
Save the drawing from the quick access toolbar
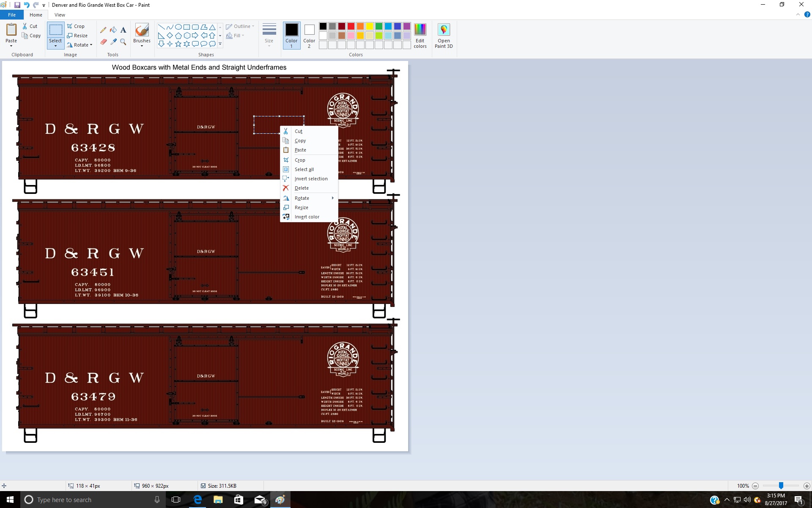click(x=17, y=5)
